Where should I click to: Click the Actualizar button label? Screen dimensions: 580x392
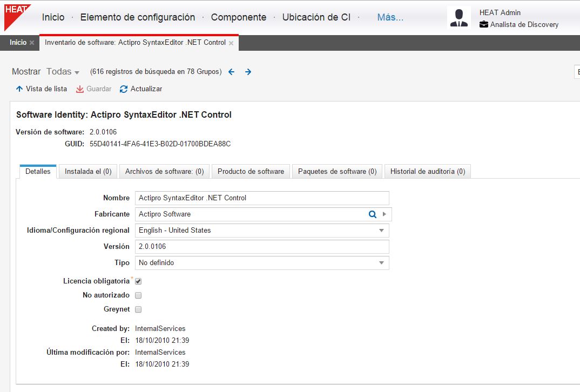[146, 89]
